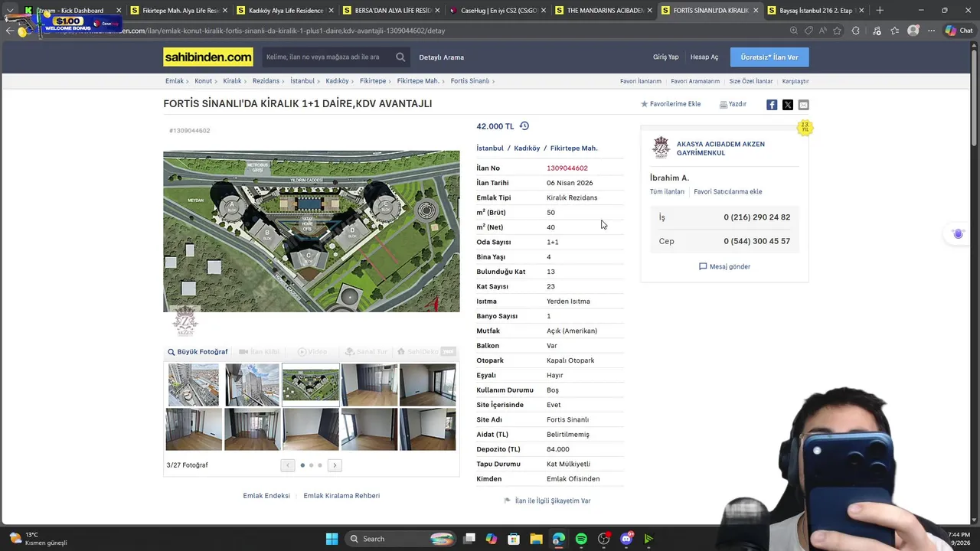Open Emlak Kiralama Rehberi
The width and height of the screenshot is (980, 551).
(341, 496)
